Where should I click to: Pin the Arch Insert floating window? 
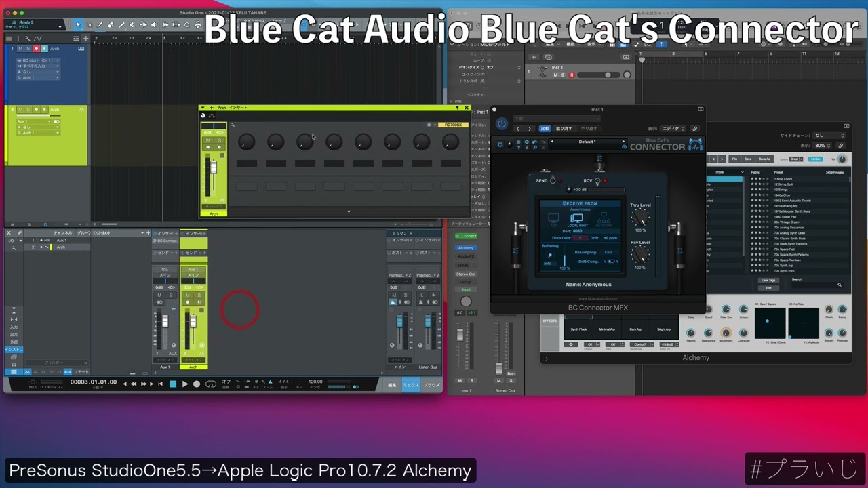coord(457,108)
